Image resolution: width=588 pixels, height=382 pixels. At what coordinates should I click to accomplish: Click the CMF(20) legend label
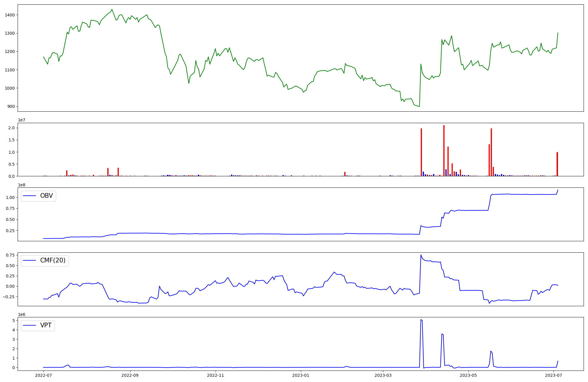53,260
